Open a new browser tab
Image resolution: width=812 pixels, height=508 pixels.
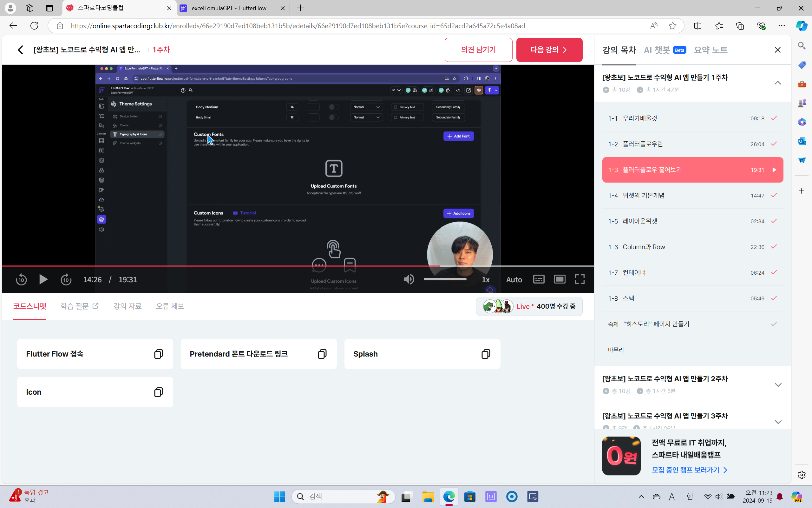(300, 8)
